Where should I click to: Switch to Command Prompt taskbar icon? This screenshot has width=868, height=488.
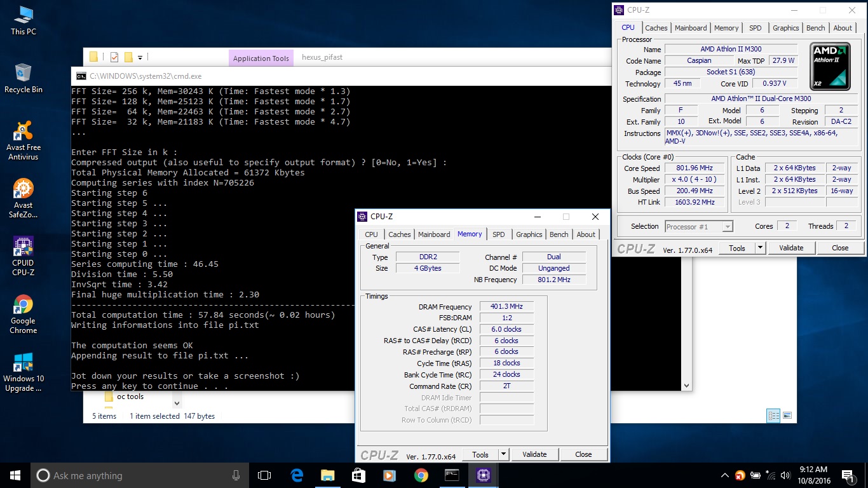pyautogui.click(x=452, y=475)
